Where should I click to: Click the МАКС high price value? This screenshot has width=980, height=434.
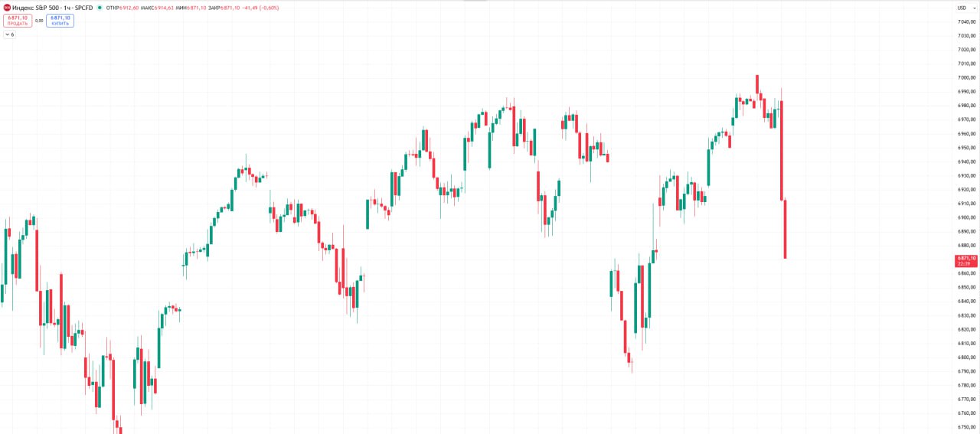(x=164, y=8)
